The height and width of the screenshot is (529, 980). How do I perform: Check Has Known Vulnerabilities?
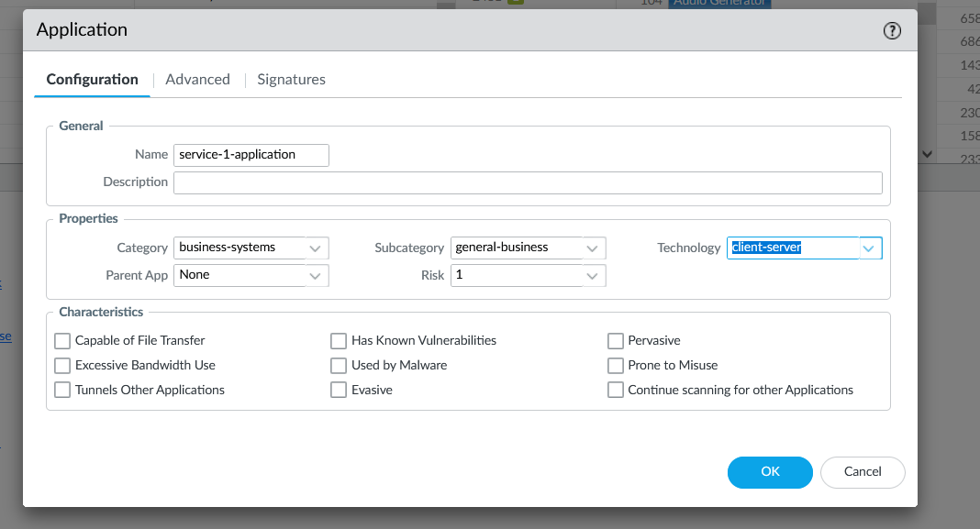click(x=339, y=340)
